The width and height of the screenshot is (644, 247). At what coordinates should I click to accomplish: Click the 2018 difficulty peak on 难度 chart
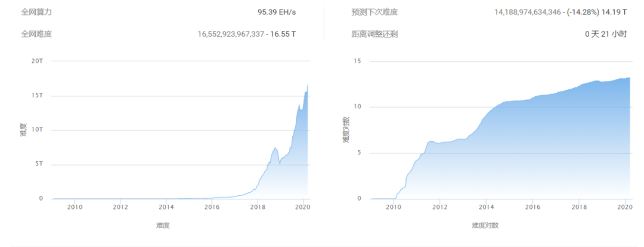[275, 148]
